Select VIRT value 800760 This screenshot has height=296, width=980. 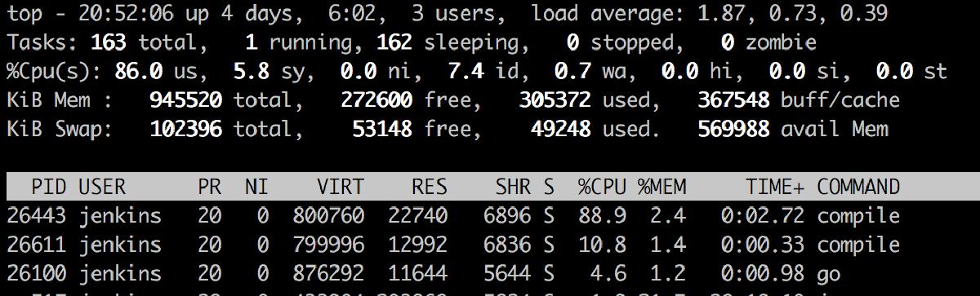coord(328,216)
